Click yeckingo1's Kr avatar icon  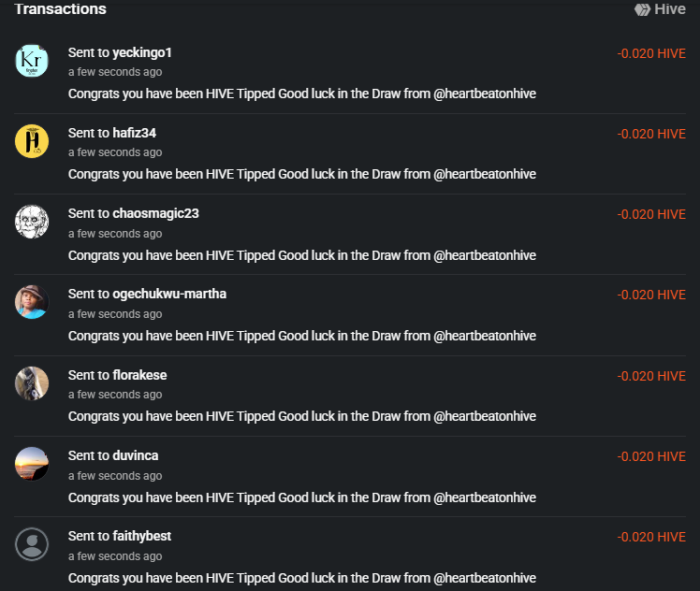32,61
